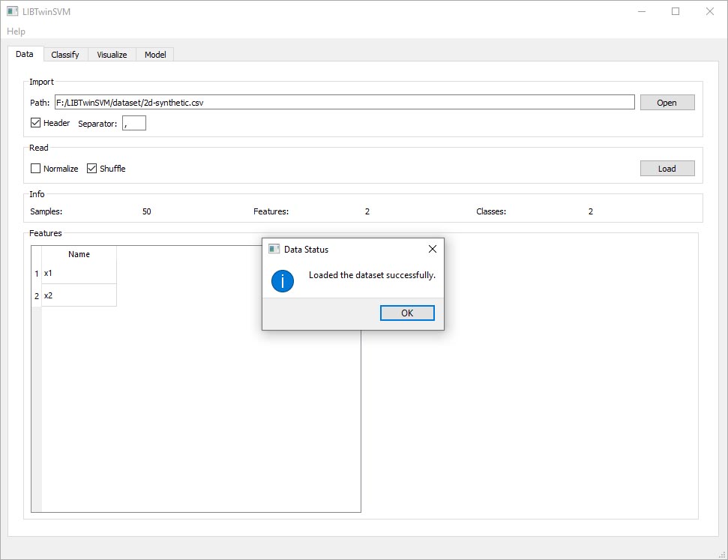Click the Samples value 50
The height and width of the screenshot is (560, 728).
click(147, 211)
